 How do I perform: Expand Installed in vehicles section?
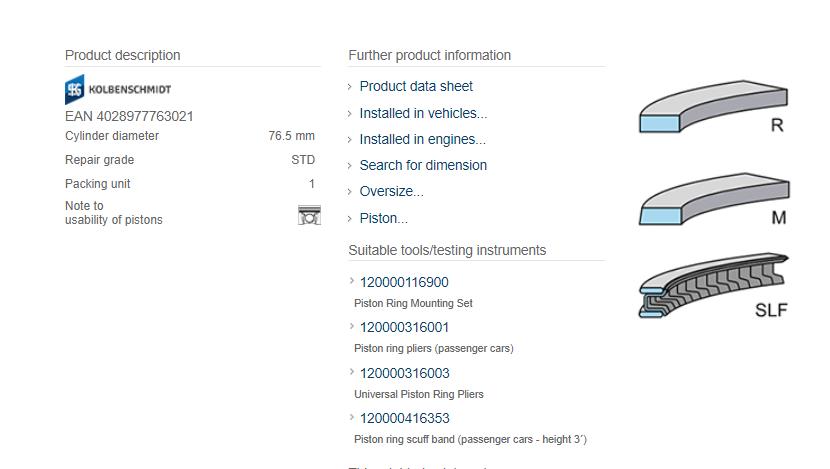(x=423, y=113)
